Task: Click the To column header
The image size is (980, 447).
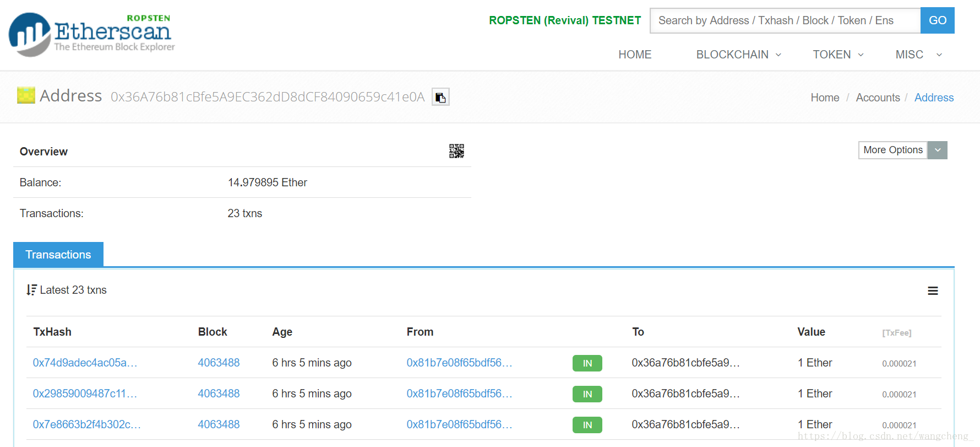Action: coord(638,332)
